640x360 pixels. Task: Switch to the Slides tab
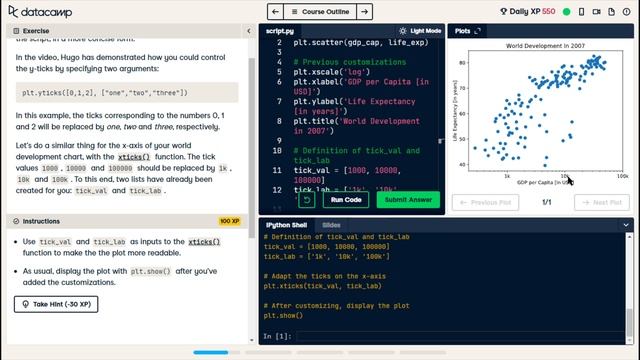click(331, 225)
